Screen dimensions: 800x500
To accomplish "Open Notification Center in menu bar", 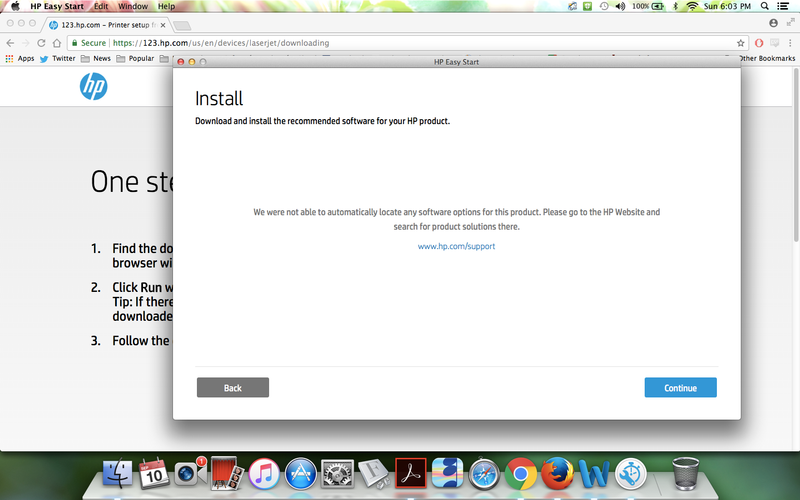I will (x=783, y=6).
